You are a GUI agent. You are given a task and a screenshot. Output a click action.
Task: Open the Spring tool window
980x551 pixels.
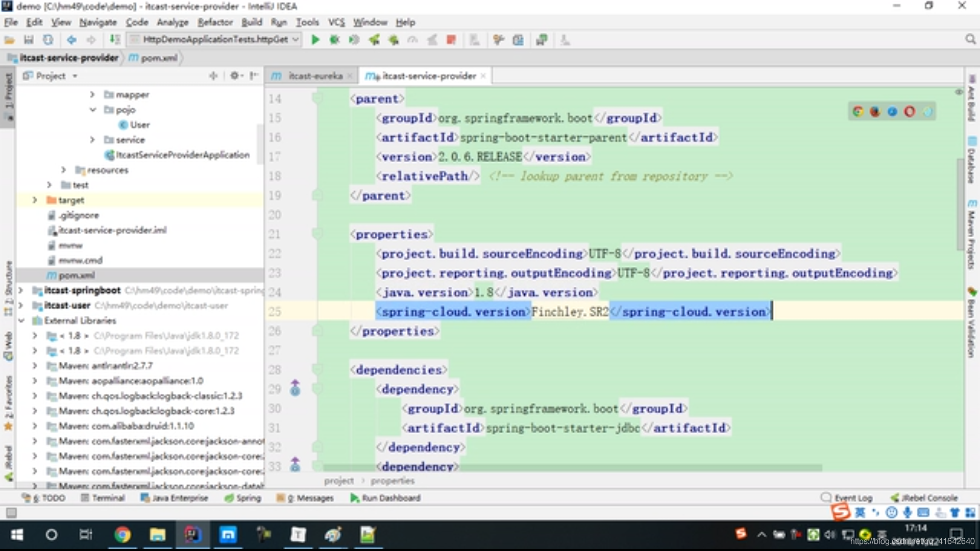point(243,498)
